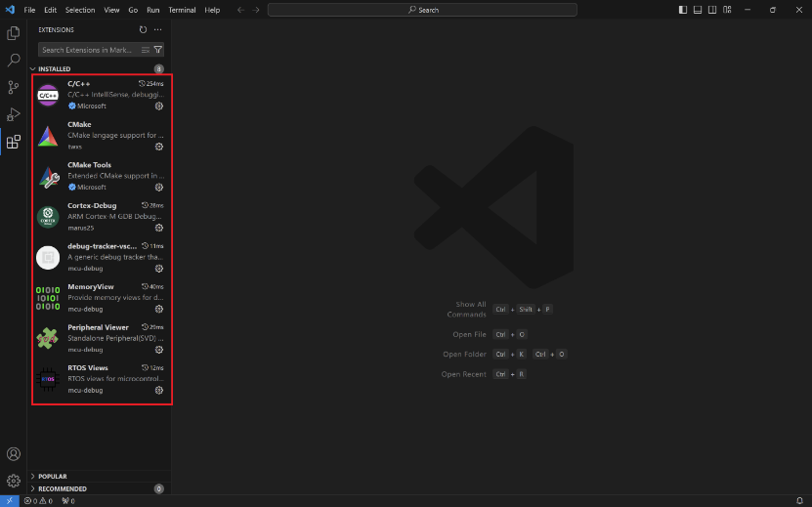This screenshot has height=507, width=812.
Task: Open remote window indicator in status bar
Action: pos(10,501)
